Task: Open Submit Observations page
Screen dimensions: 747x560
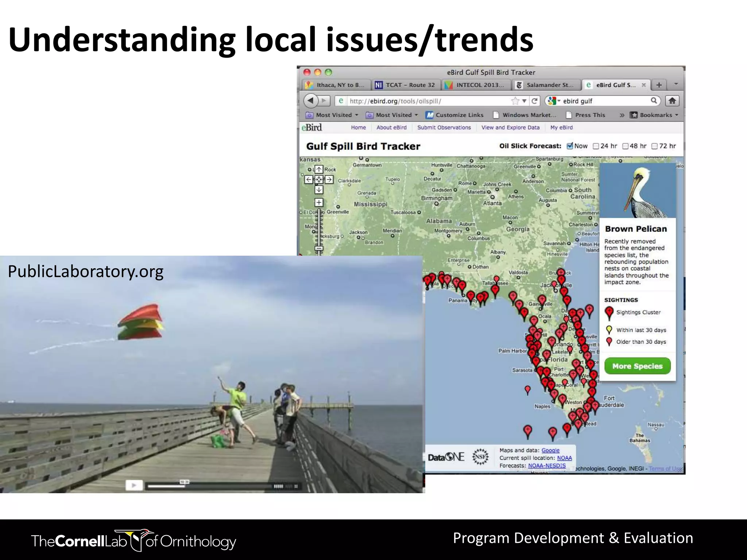Action: coord(444,128)
